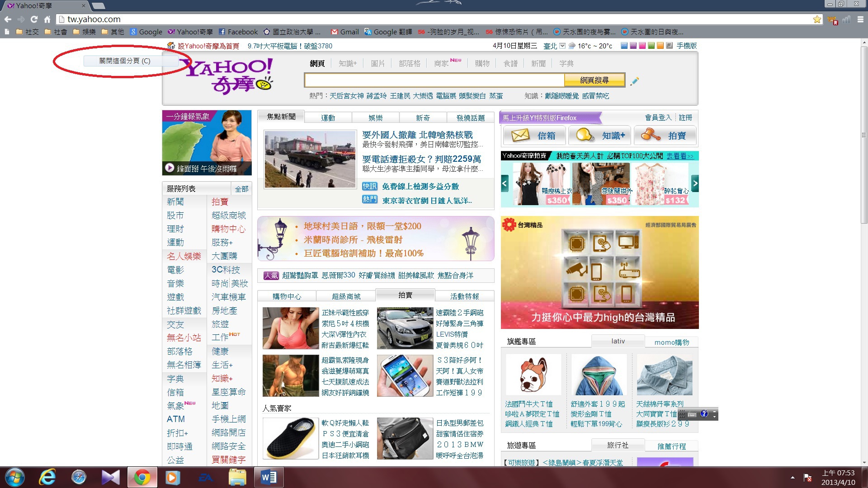Select the orange theme swatch
Image resolution: width=868 pixels, height=488 pixels.
point(660,46)
